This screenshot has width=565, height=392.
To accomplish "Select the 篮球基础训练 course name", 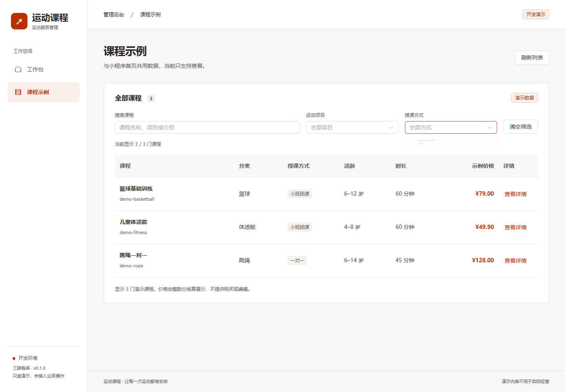I will click(136, 189).
